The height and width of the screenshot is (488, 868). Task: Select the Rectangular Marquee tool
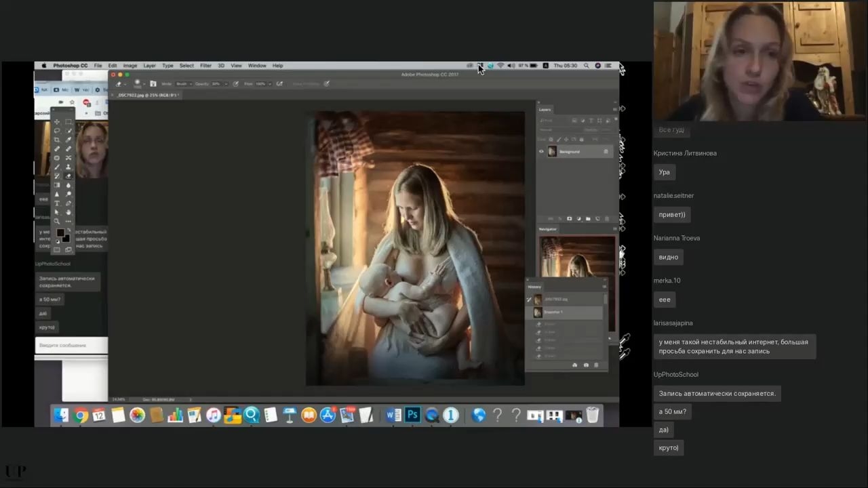[68, 122]
